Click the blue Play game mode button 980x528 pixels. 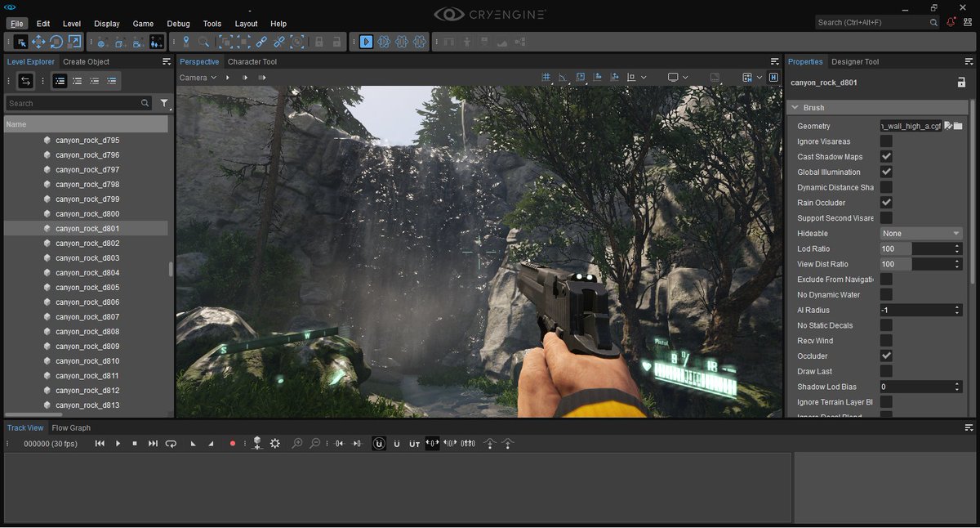[x=366, y=42]
